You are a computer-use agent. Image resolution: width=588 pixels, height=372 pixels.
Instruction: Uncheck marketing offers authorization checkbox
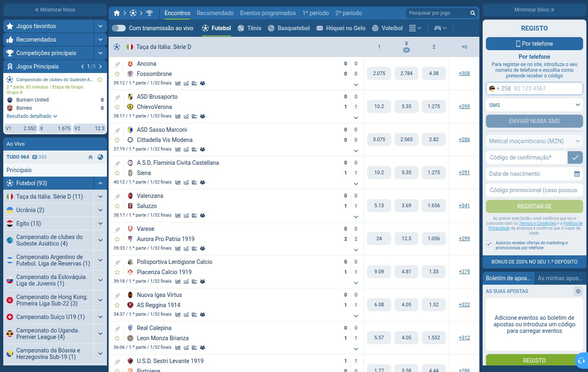(489, 244)
